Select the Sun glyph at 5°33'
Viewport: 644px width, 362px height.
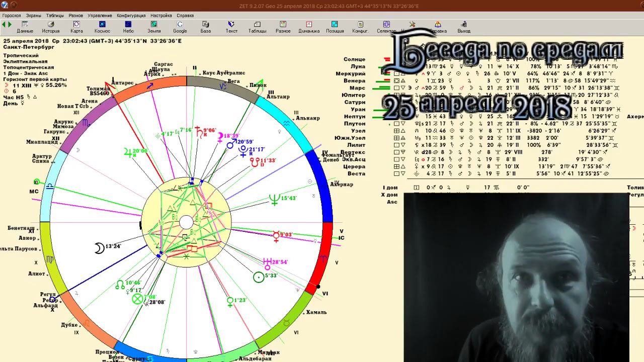[x=258, y=277]
